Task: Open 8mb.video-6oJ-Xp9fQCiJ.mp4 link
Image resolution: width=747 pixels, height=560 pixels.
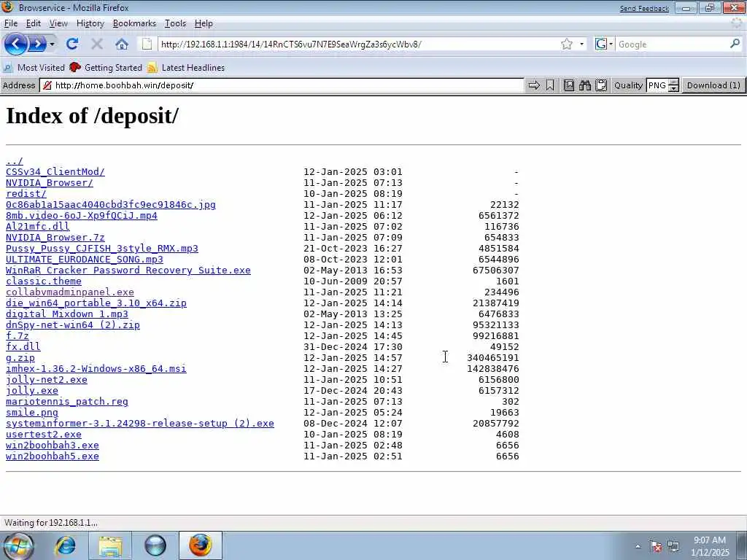Action: click(x=82, y=216)
